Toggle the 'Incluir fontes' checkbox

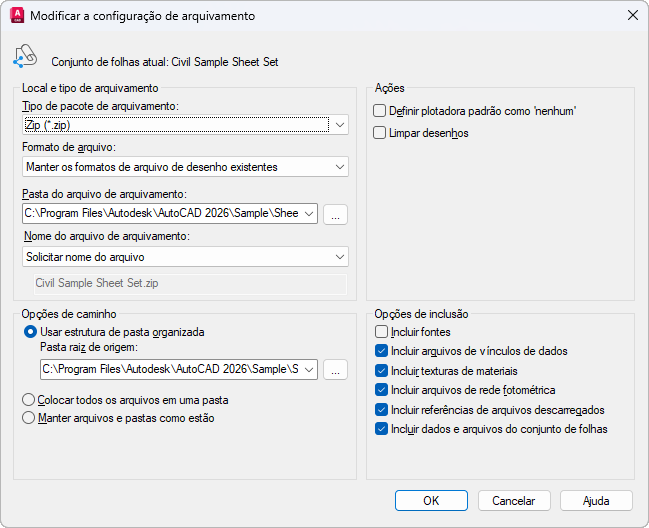380,332
